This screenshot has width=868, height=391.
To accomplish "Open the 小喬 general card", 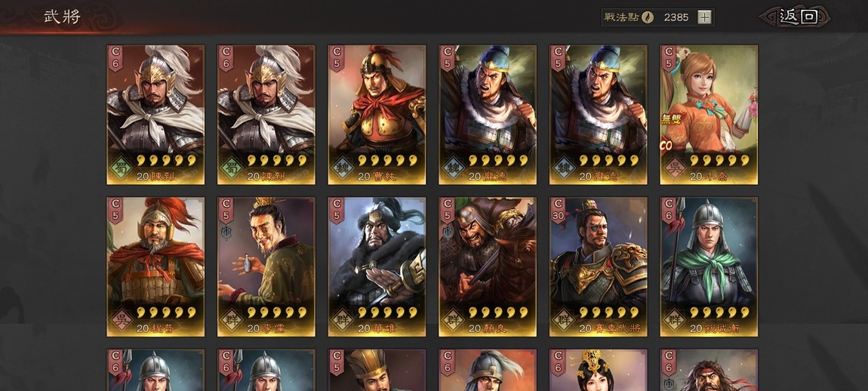I will pyautogui.click(x=709, y=115).
